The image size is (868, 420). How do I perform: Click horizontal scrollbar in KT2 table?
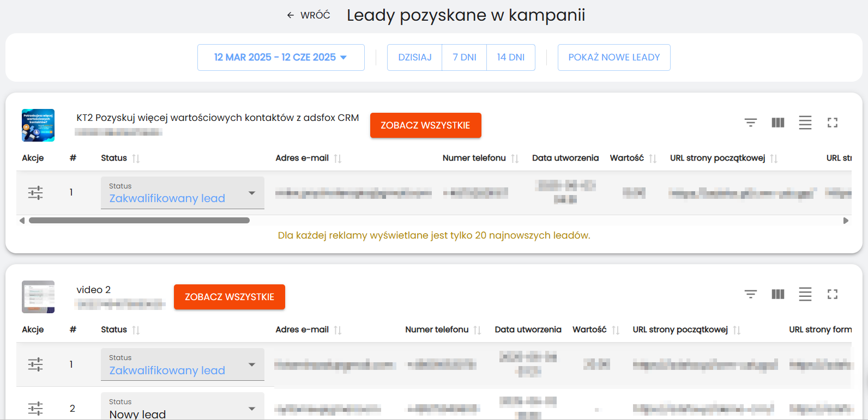click(139, 221)
